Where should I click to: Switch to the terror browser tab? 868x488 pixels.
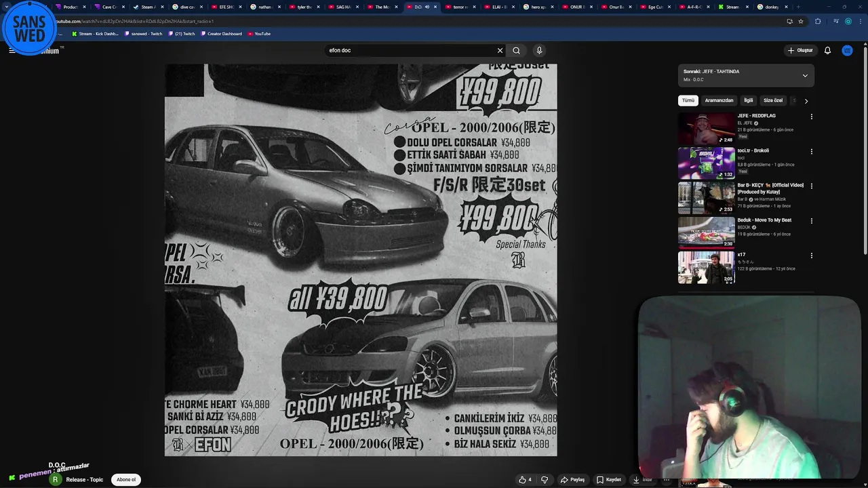pyautogui.click(x=460, y=7)
